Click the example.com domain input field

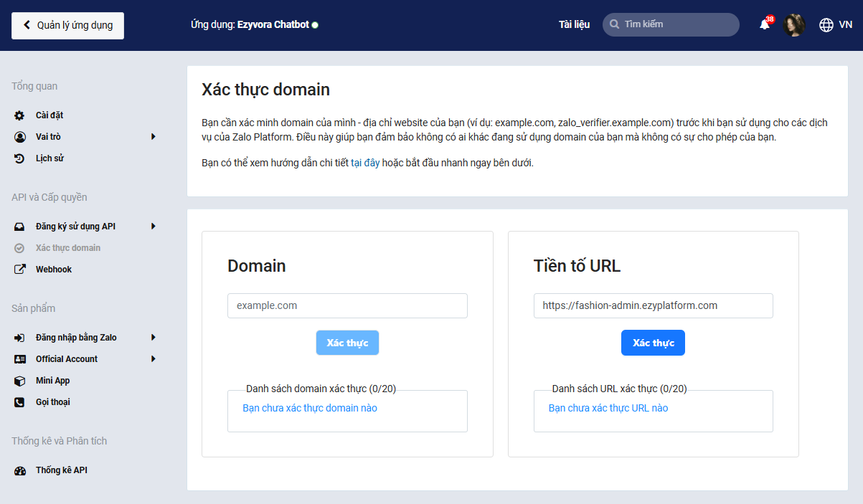347,305
